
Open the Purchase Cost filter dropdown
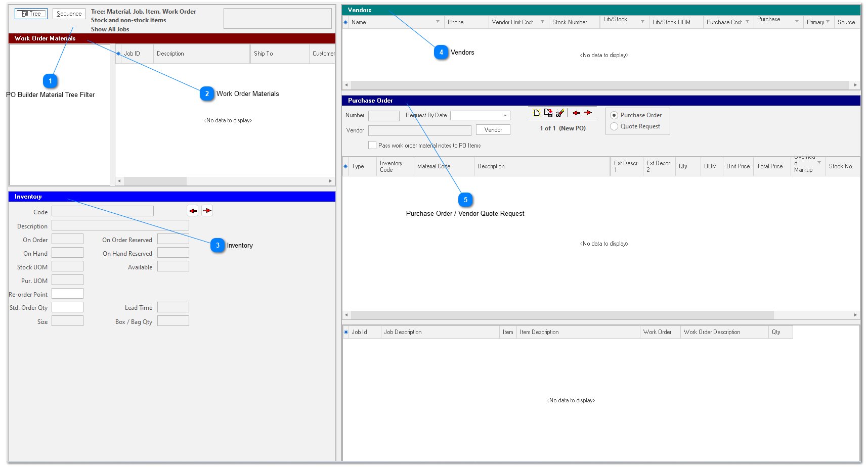pos(747,22)
